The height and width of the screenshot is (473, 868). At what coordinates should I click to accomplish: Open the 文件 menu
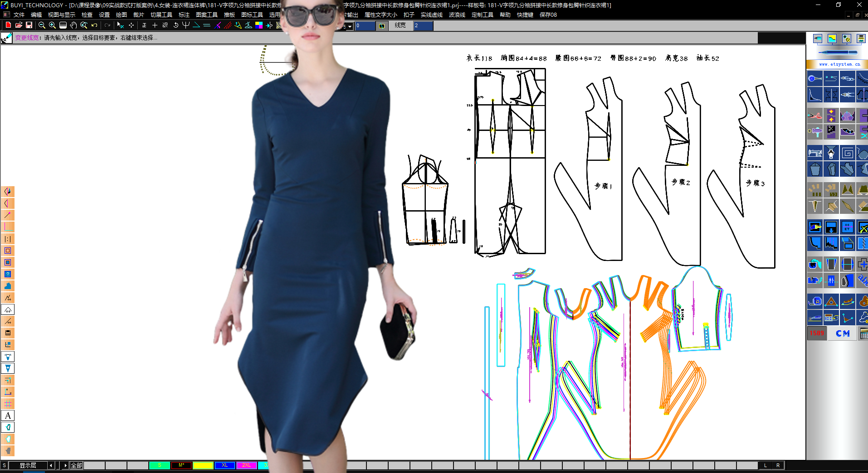19,15
